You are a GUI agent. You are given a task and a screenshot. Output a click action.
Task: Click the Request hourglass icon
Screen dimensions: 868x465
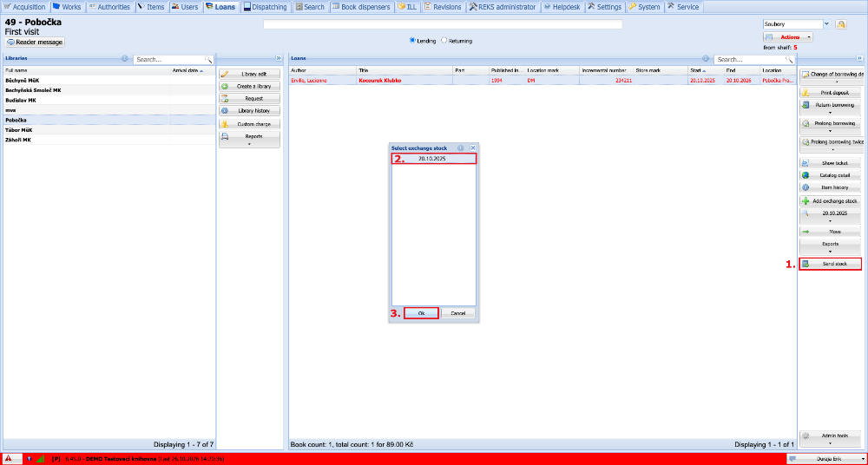pos(225,99)
